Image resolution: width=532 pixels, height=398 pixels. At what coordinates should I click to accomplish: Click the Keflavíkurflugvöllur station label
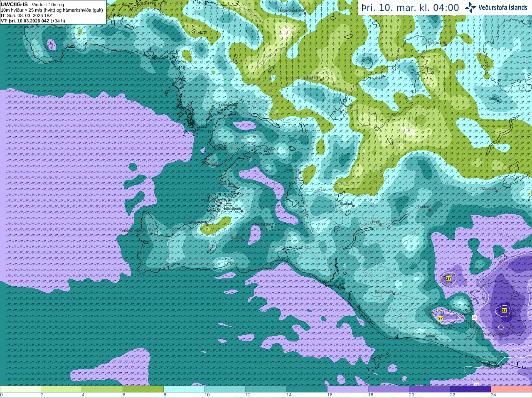pyautogui.click(x=135, y=231)
